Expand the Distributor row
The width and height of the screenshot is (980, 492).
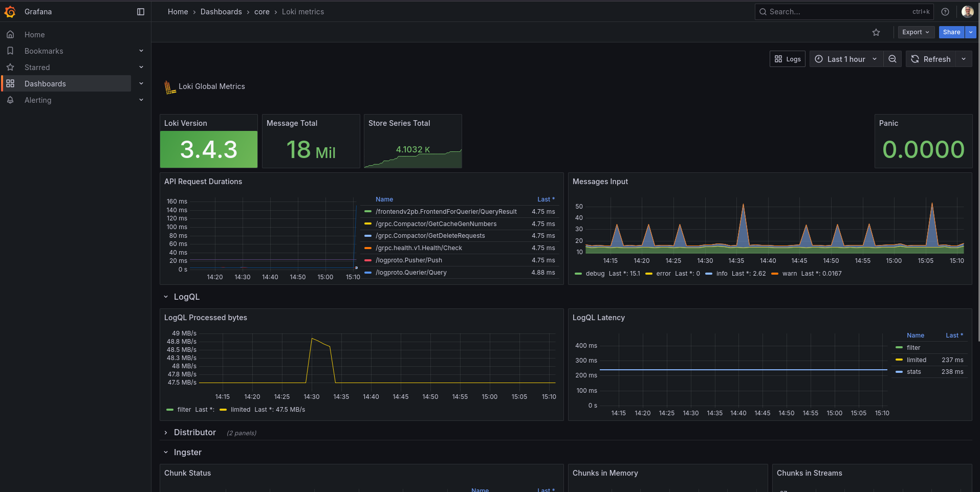pyautogui.click(x=166, y=433)
